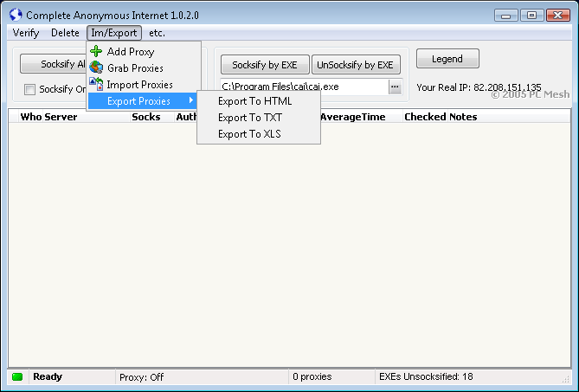Screen dimensions: 579x392
Task: Open the Delete menu
Action: pos(65,33)
